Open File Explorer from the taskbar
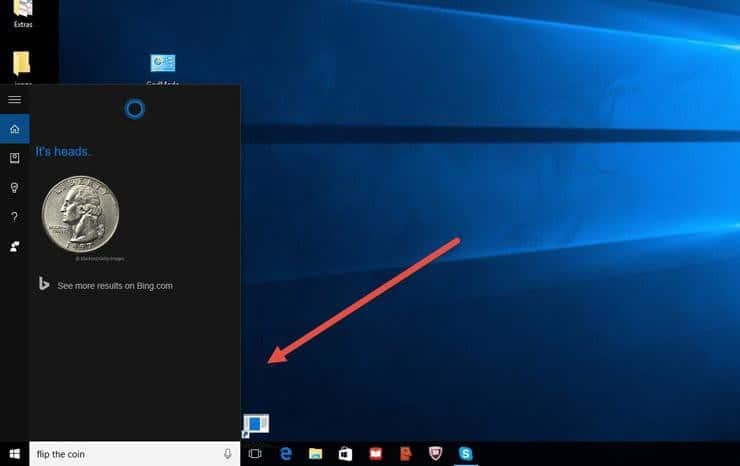The image size is (740, 466). (315, 454)
